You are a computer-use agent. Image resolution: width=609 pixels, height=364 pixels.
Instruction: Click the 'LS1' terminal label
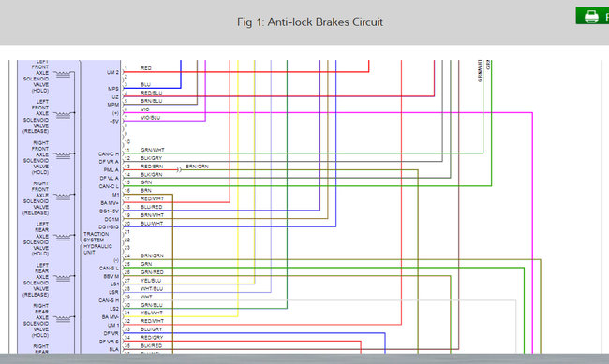[114, 284]
